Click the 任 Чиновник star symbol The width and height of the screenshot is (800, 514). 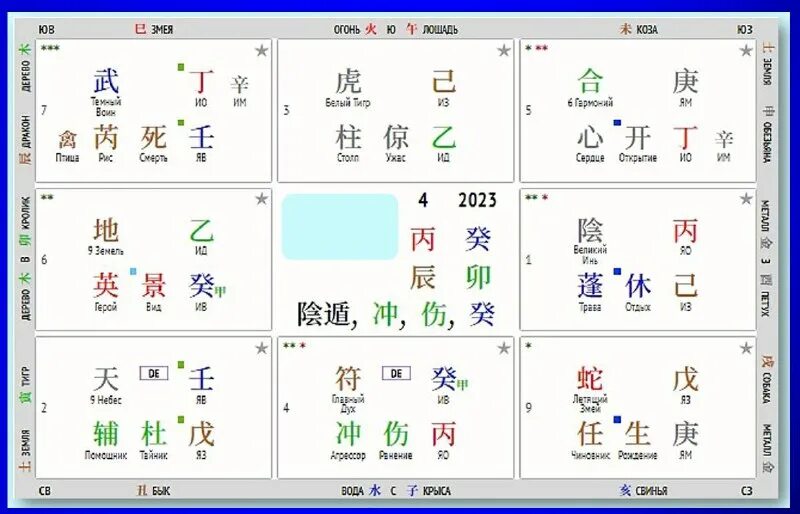[x=590, y=434]
